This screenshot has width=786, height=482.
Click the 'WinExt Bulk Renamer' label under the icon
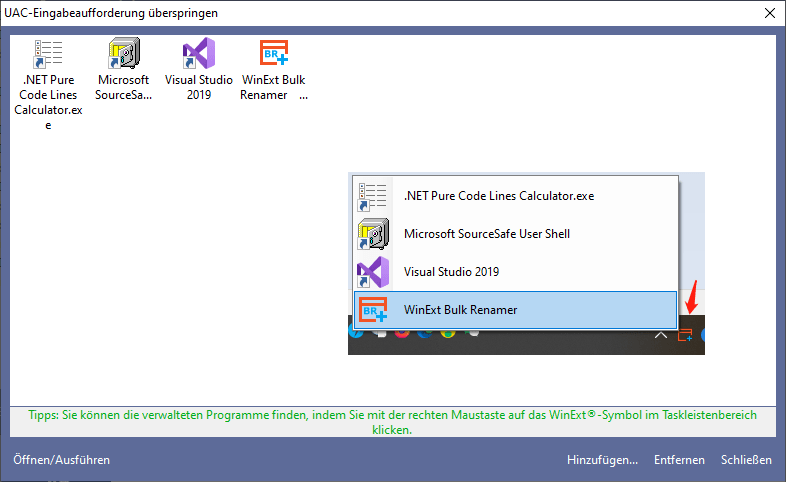pos(274,87)
